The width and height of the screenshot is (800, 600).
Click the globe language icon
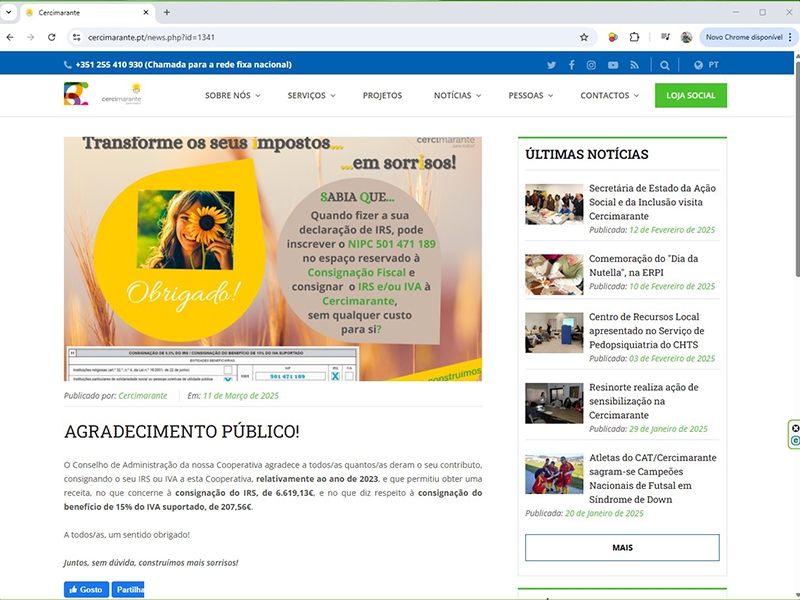click(698, 65)
